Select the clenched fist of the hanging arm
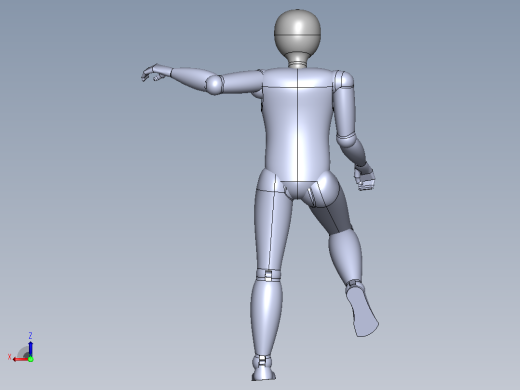Viewport: 520px width, 390px height. (365, 178)
